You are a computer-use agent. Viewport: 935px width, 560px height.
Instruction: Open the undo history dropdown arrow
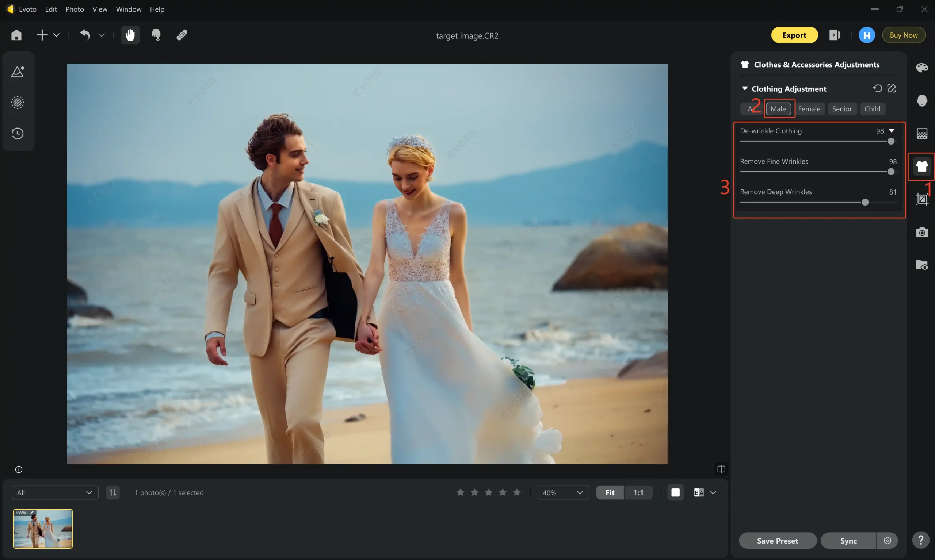coord(101,35)
